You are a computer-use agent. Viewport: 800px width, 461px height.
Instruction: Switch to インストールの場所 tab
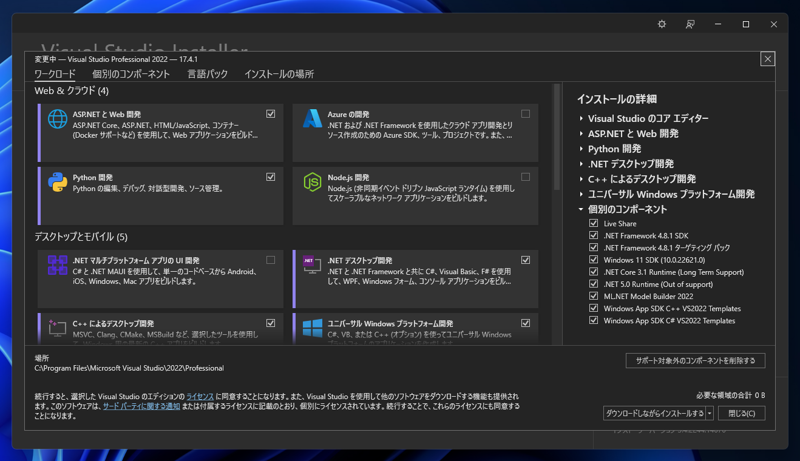(279, 74)
